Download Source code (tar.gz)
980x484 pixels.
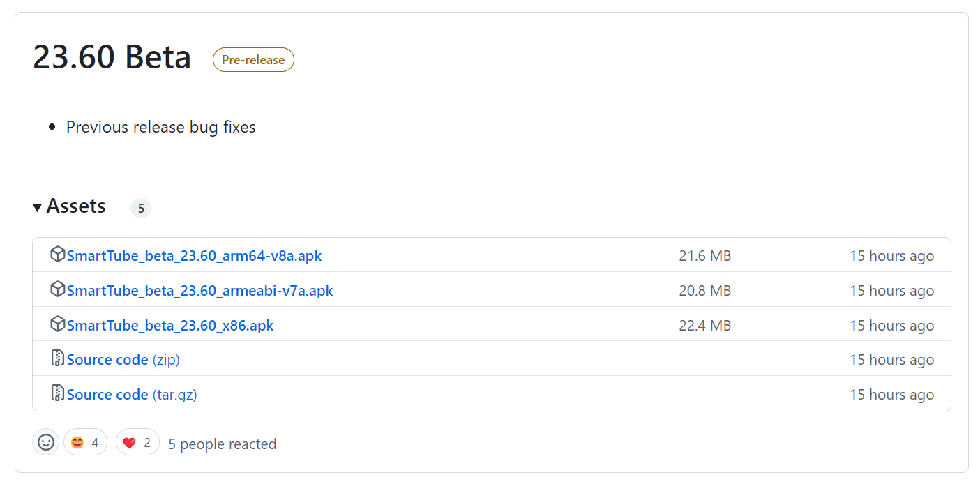[x=132, y=395]
